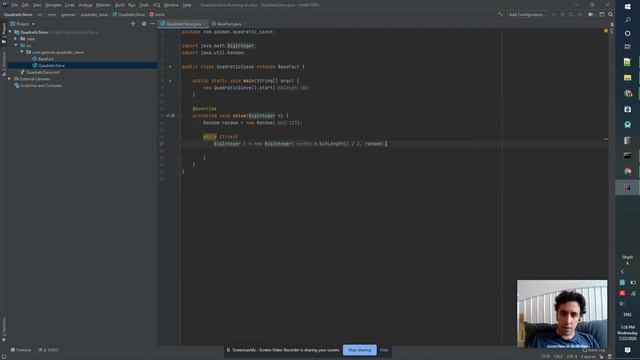Screen dimensions: 640x360
Task: Switch to the BaseFact.java editor tab
Action: point(229,24)
